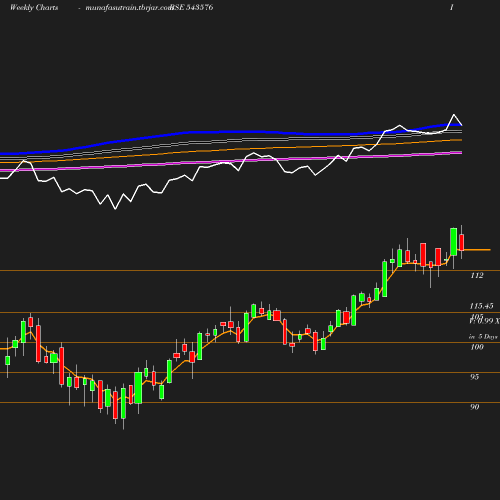
Task: Click the tallest green candlestick at far right
Action: 454,242
